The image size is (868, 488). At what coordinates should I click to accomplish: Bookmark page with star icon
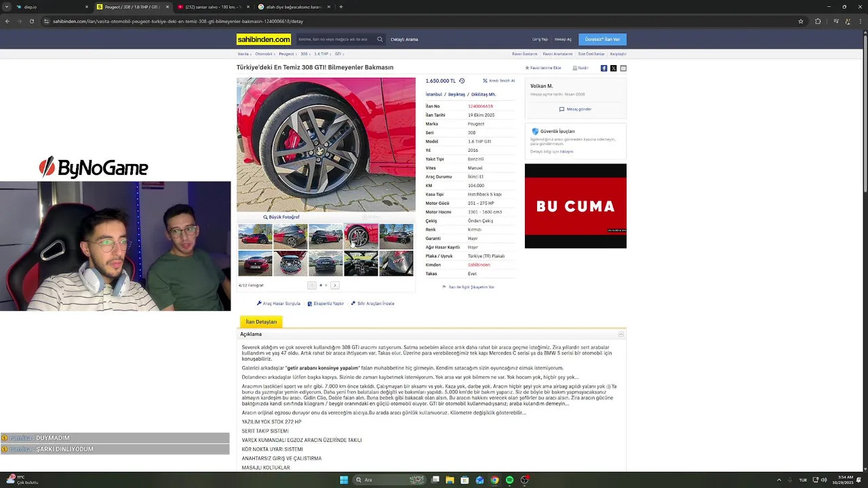(801, 21)
